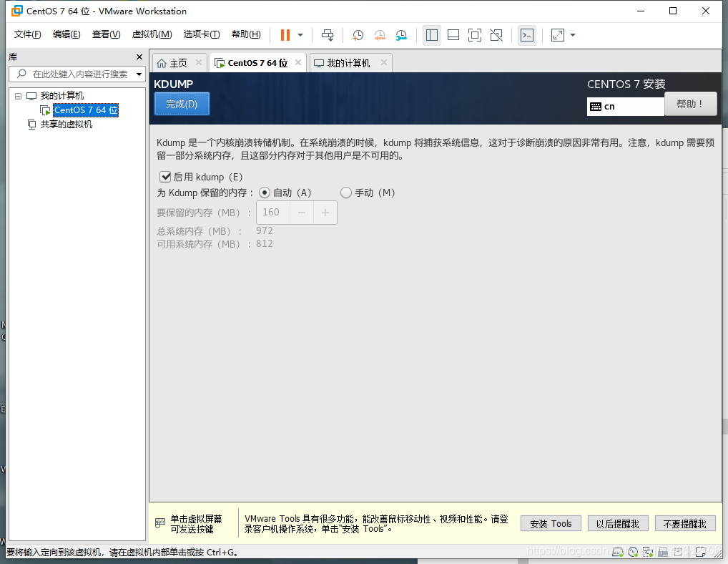Viewport: 728px width, 564px height.
Task: Open the 查看(V) menu
Action: 107,34
